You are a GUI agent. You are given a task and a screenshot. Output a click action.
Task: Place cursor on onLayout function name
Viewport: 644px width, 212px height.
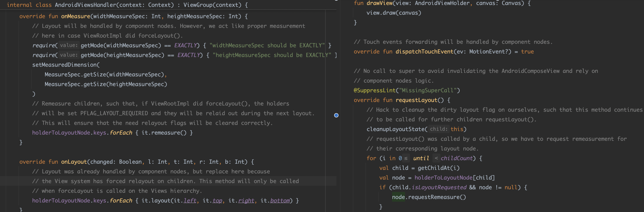pyautogui.click(x=74, y=162)
